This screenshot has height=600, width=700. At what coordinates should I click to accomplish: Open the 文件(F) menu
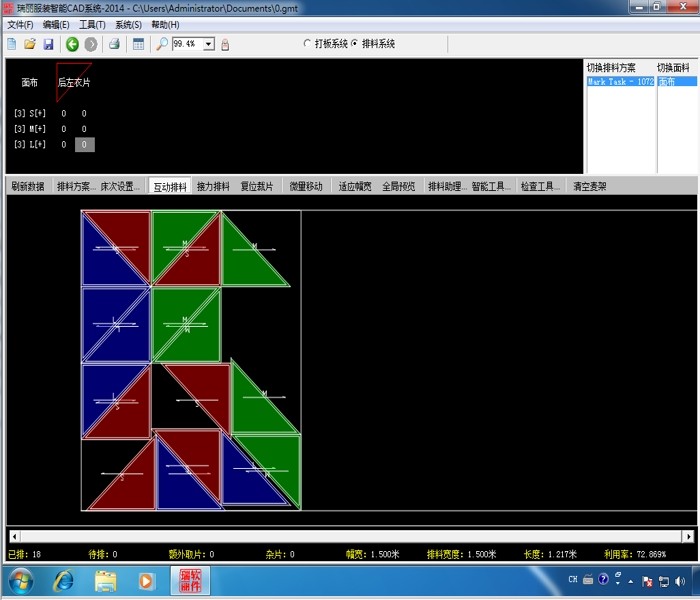20,25
